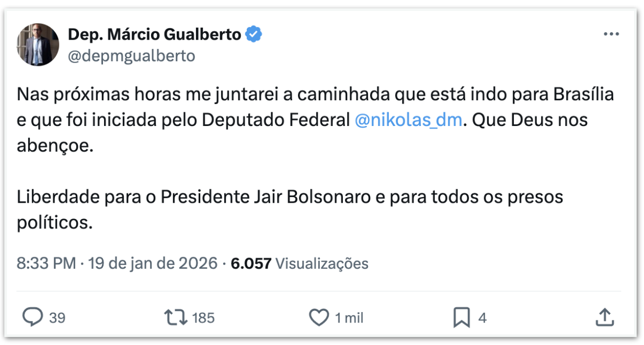Open the three-dot more options menu

click(x=611, y=34)
